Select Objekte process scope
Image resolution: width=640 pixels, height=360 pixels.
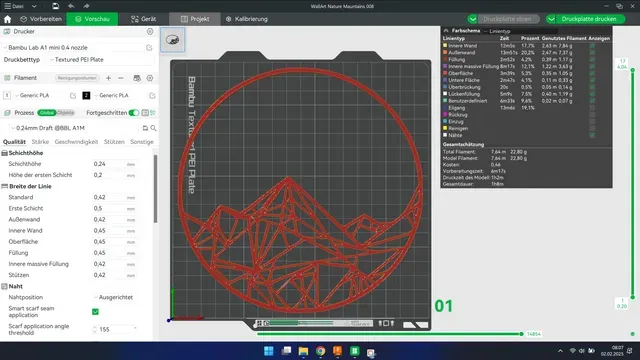coord(65,113)
